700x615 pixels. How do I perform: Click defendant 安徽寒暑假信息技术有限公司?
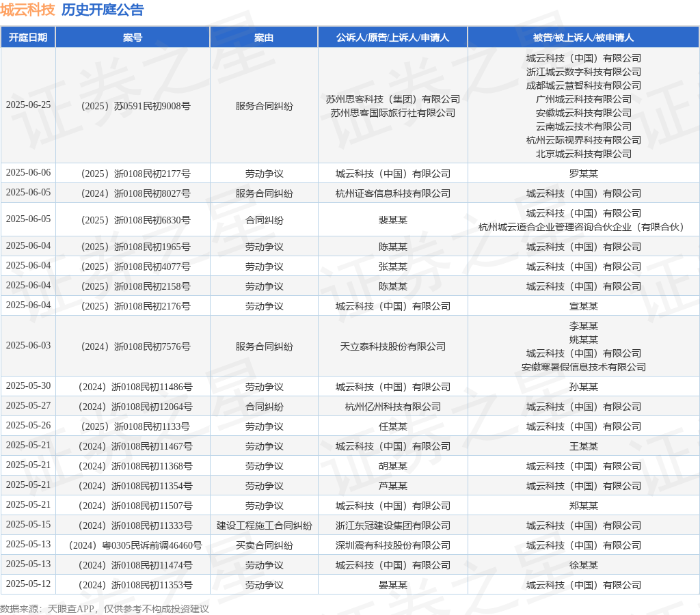pyautogui.click(x=584, y=368)
